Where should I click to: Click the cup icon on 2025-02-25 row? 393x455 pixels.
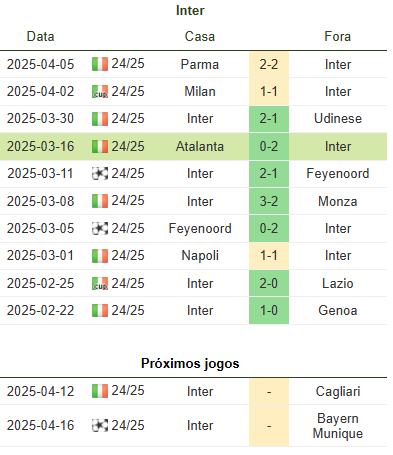click(x=100, y=283)
